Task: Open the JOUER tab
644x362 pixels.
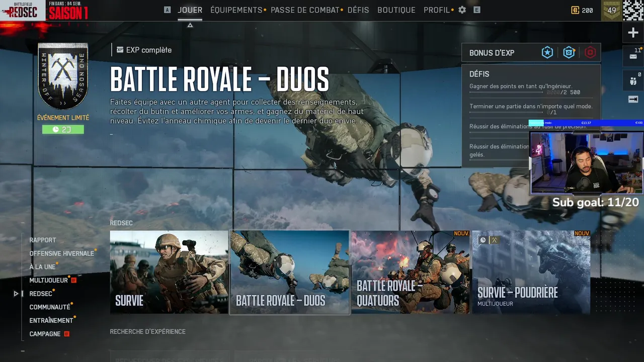Action: [x=190, y=10]
